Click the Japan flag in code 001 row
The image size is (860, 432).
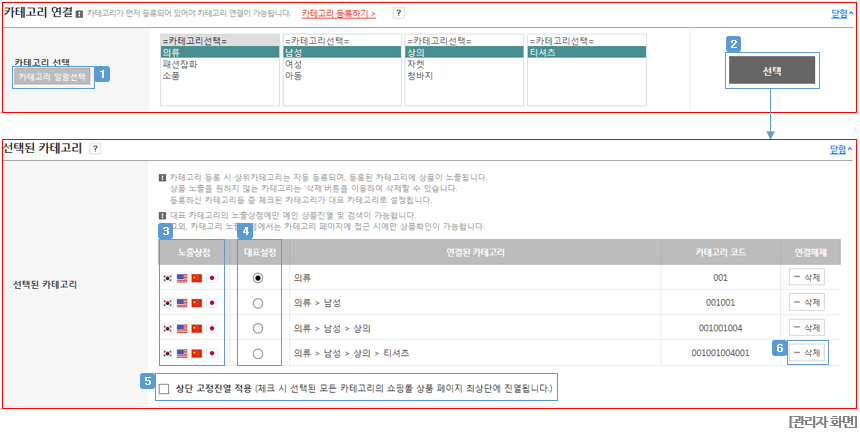(212, 278)
